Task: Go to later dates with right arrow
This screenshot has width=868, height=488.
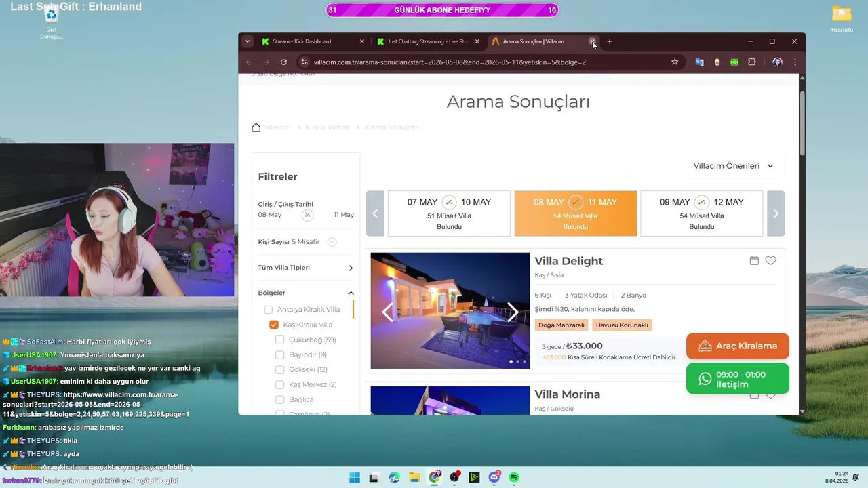Action: (776, 213)
